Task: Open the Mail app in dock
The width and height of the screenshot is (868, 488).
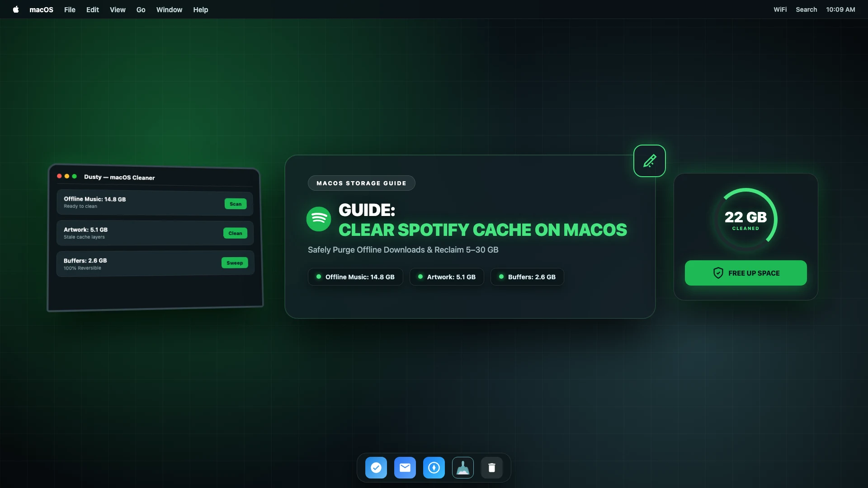Action: pos(405,468)
